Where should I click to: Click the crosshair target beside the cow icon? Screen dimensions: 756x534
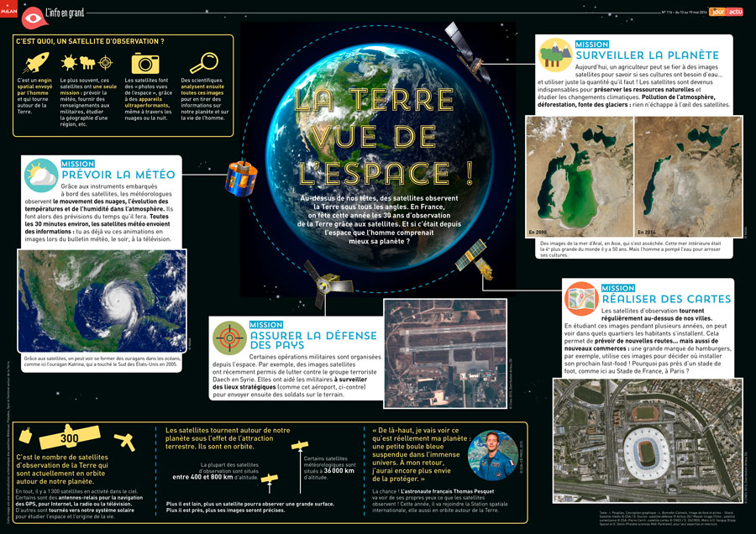(106, 63)
